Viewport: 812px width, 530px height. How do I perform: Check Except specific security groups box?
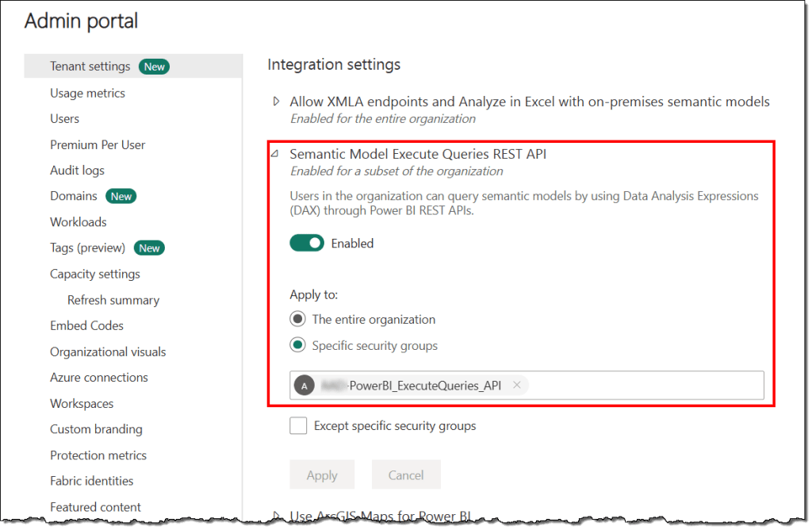(298, 426)
